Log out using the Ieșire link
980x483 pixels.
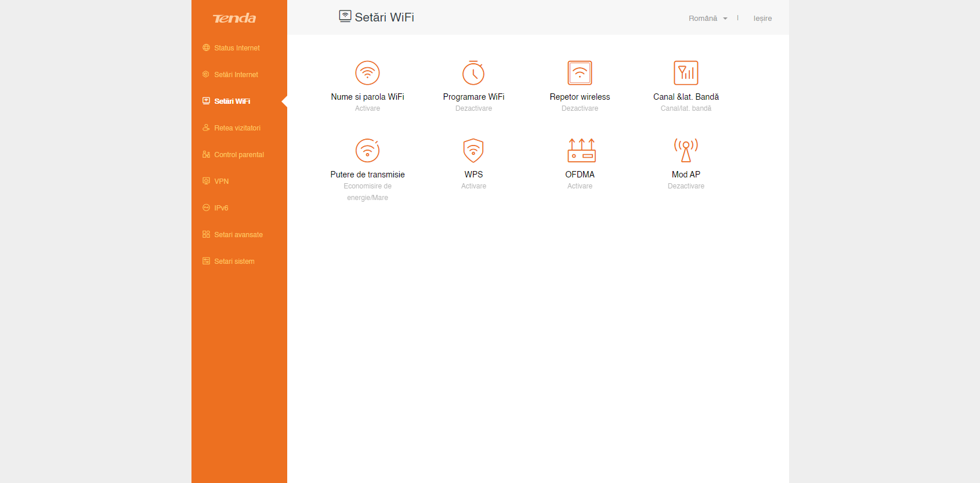click(x=762, y=19)
